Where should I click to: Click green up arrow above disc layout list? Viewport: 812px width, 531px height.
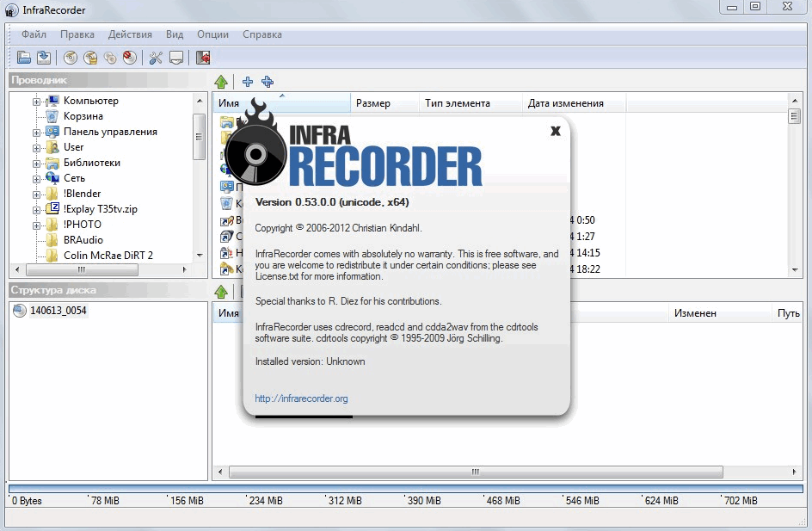pos(221,292)
